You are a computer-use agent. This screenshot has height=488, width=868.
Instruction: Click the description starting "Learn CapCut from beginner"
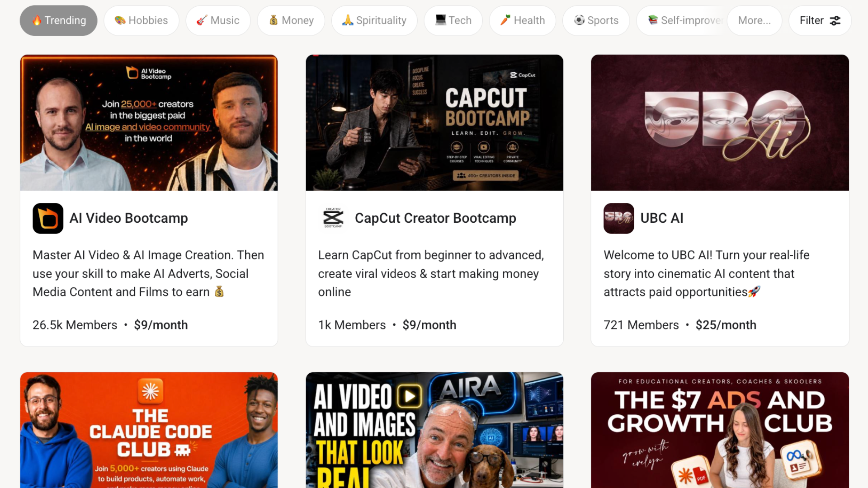(431, 273)
